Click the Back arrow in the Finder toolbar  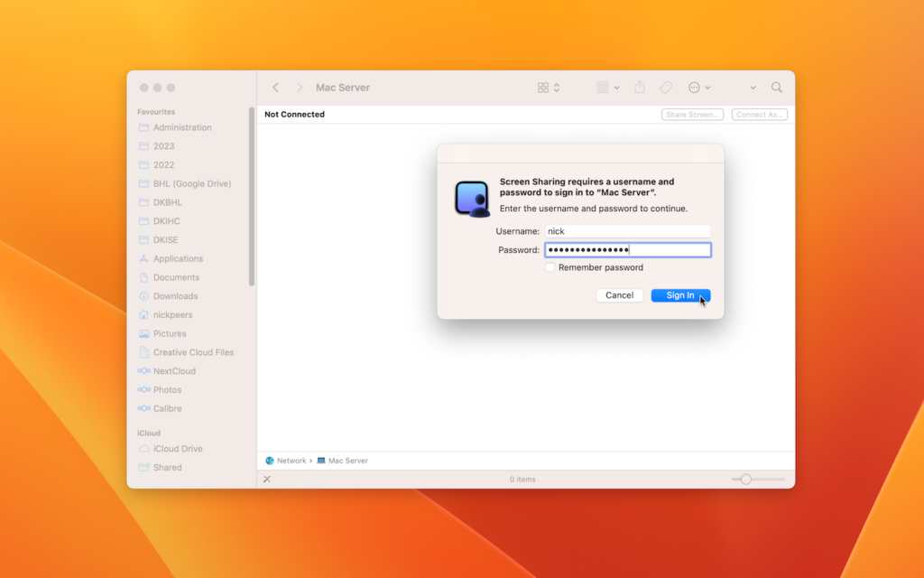276,88
